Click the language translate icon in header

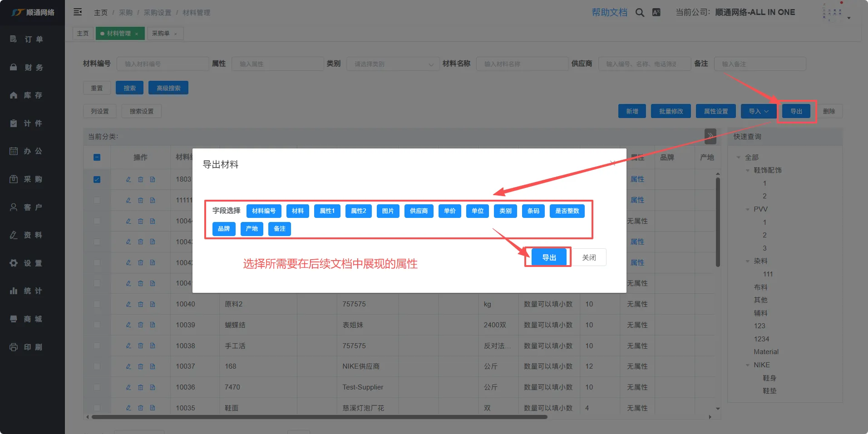[x=656, y=13]
